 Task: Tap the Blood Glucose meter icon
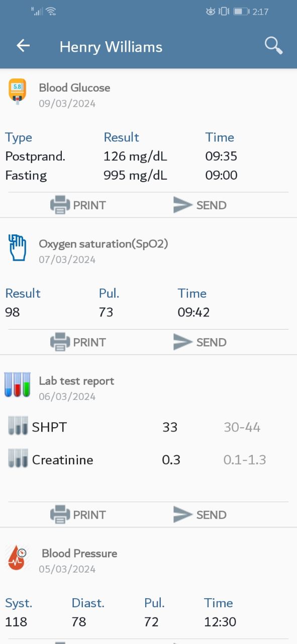click(x=17, y=92)
